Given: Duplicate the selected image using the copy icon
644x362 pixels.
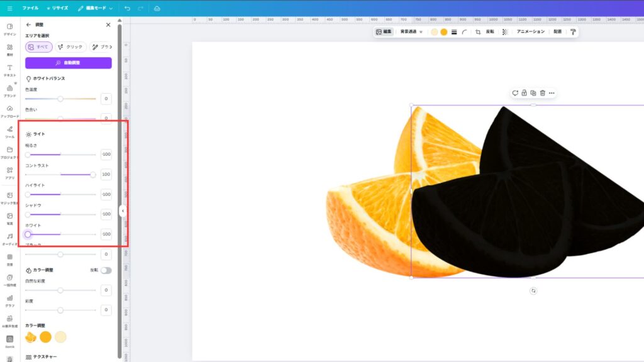Looking at the screenshot, I should 533,93.
